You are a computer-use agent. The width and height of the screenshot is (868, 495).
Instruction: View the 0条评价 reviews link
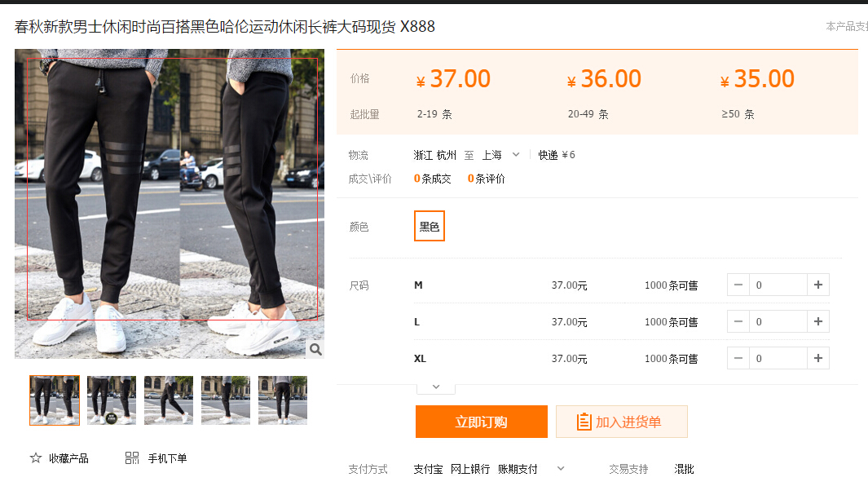[486, 179]
